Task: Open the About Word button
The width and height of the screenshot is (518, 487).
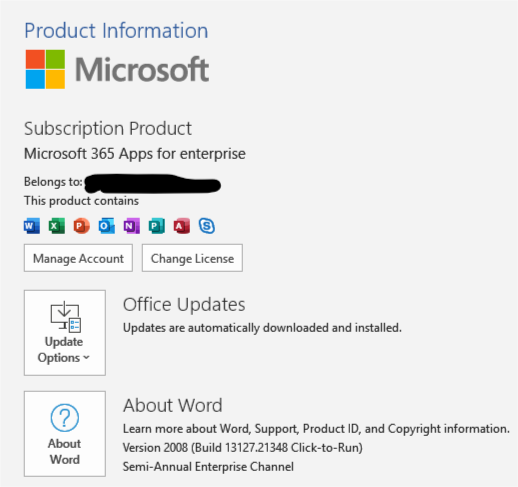Action: pos(65,434)
